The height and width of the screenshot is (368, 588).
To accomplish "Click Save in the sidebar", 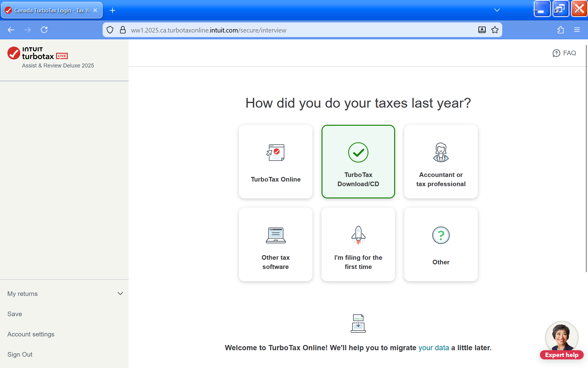I will pyautogui.click(x=15, y=314).
